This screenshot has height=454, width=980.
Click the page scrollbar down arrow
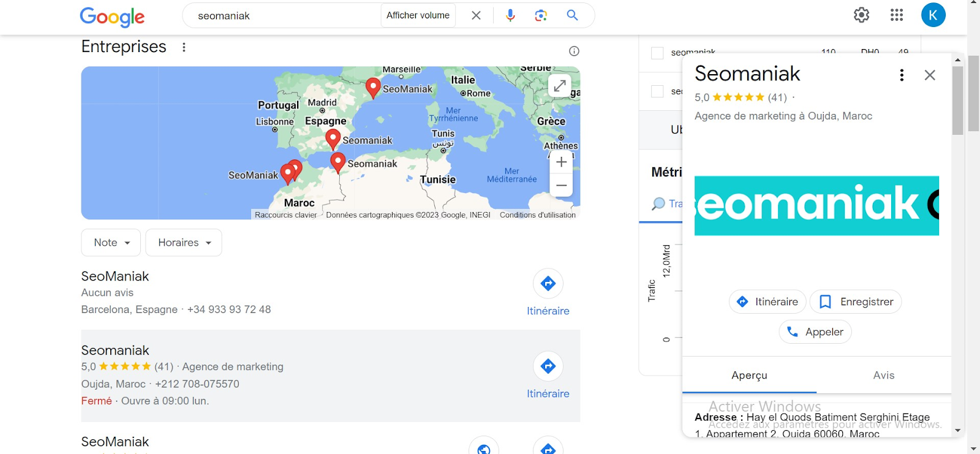point(973,449)
